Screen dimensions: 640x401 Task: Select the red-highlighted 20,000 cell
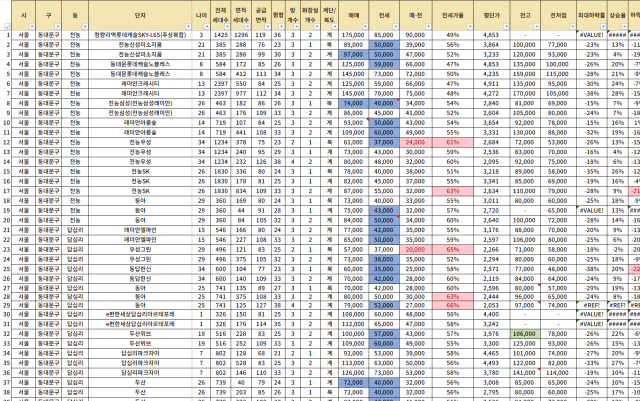[x=416, y=250]
